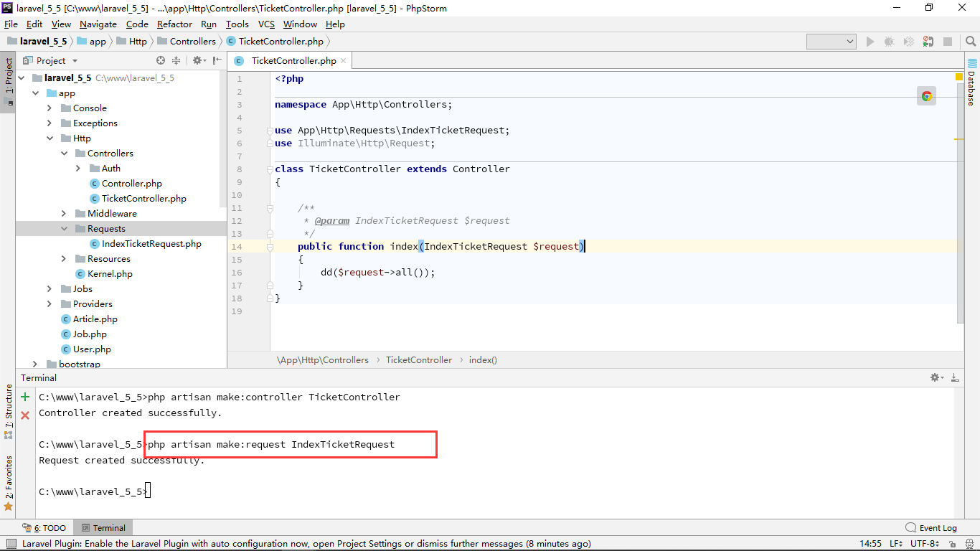Open the 7: Structure side tab
Image resolution: width=980 pixels, height=551 pixels.
[x=8, y=411]
